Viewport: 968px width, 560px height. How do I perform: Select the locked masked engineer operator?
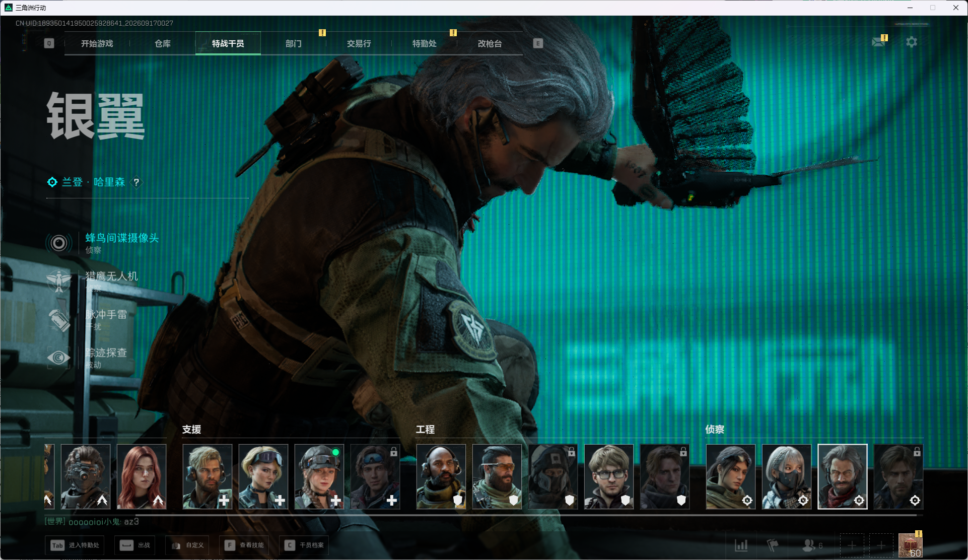pyautogui.click(x=553, y=476)
